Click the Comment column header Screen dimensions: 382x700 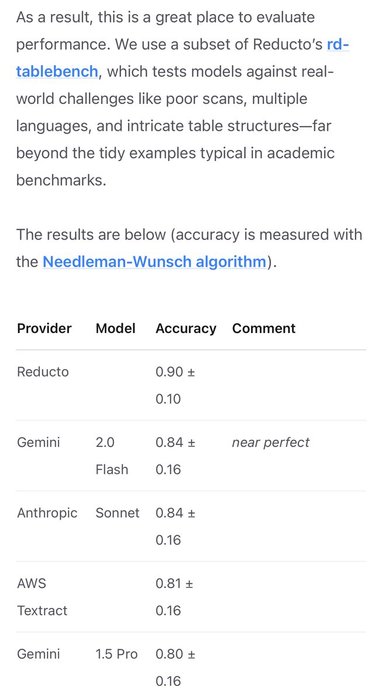pyautogui.click(x=264, y=329)
